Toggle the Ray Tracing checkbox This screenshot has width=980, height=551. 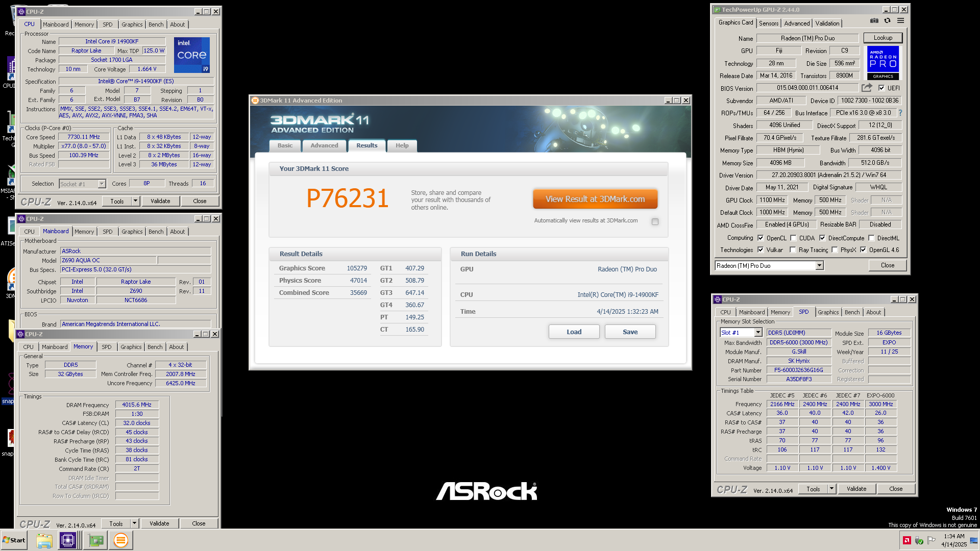click(x=793, y=249)
